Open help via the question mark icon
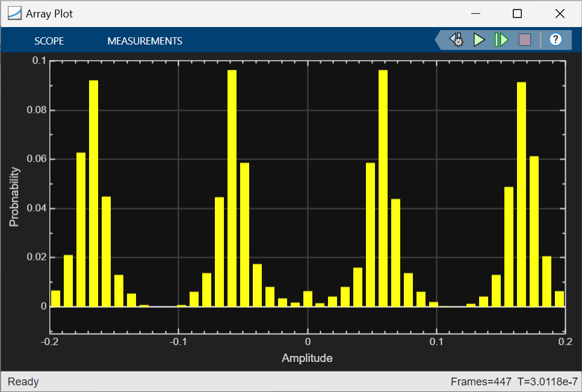The width and height of the screenshot is (582, 392). (x=554, y=40)
